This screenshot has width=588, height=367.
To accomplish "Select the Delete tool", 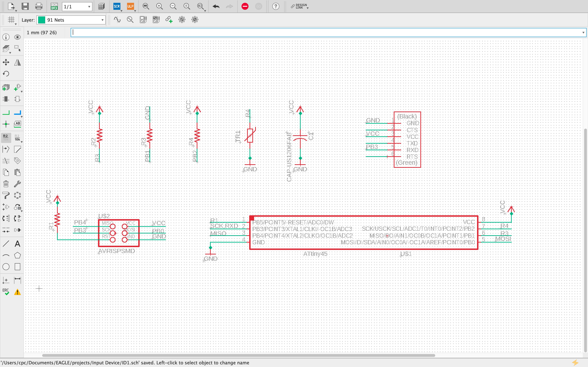I will 6,184.
